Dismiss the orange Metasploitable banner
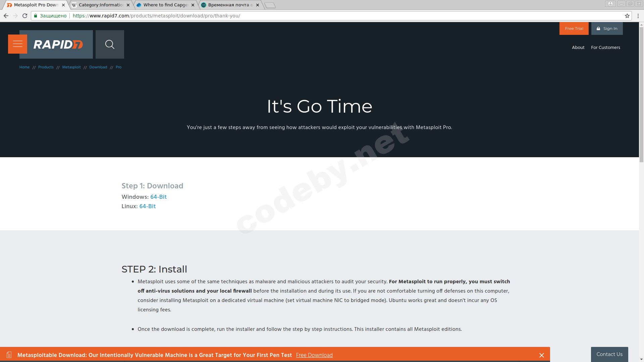This screenshot has height=362, width=644. pyautogui.click(x=541, y=355)
